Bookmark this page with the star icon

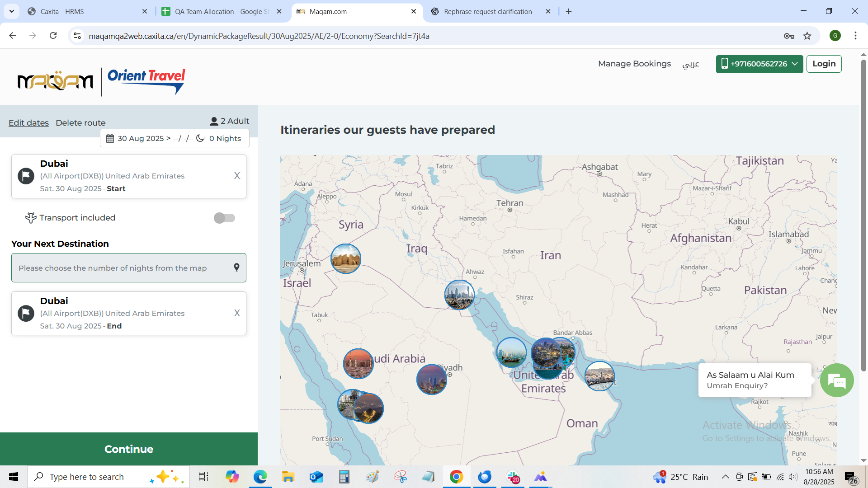[807, 36]
